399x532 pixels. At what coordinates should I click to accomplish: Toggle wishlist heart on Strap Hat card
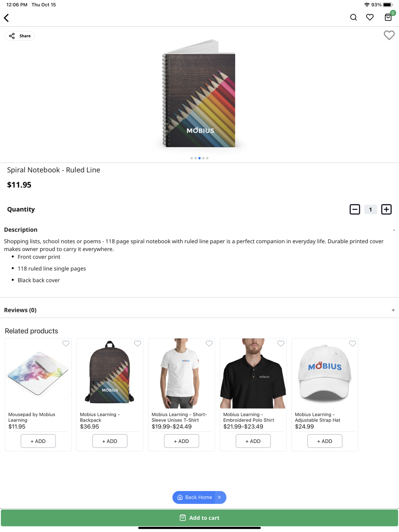click(352, 343)
